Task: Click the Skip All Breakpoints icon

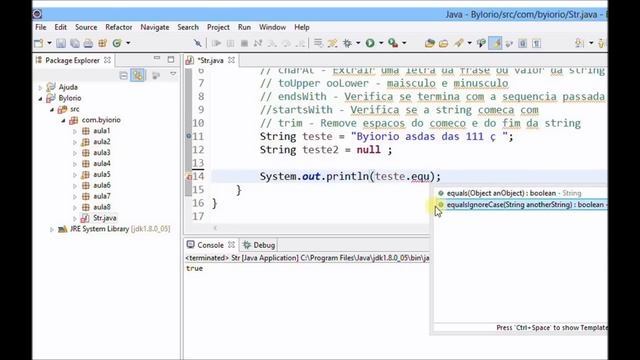Action: click(x=198, y=43)
